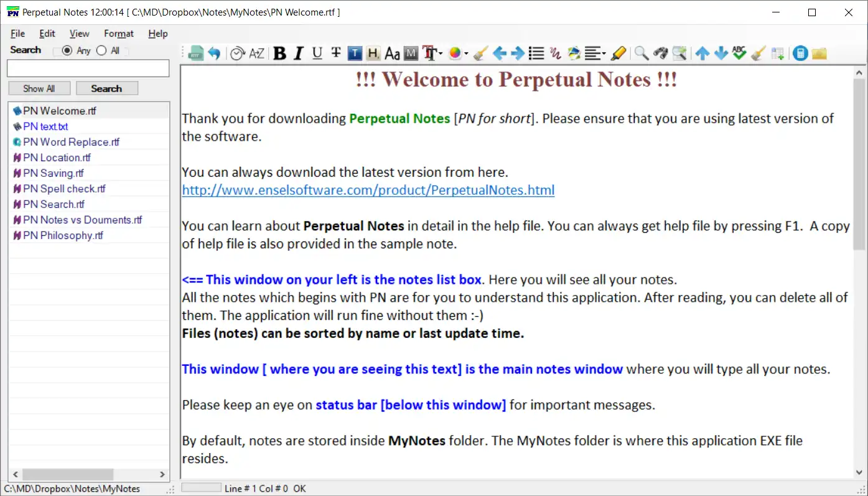The width and height of the screenshot is (868, 496).
Task: Click the Search button
Action: [x=106, y=88]
